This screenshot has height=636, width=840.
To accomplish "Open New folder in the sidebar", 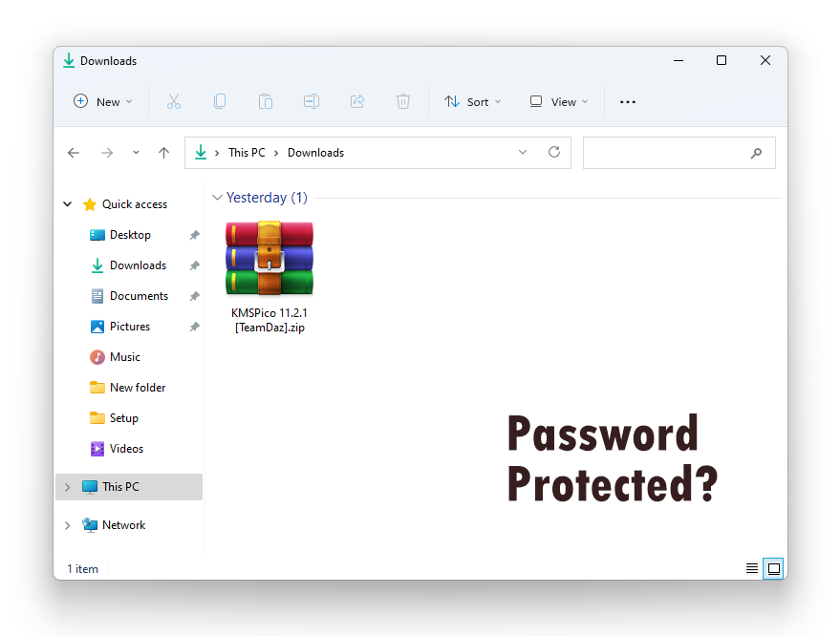I will (x=138, y=388).
